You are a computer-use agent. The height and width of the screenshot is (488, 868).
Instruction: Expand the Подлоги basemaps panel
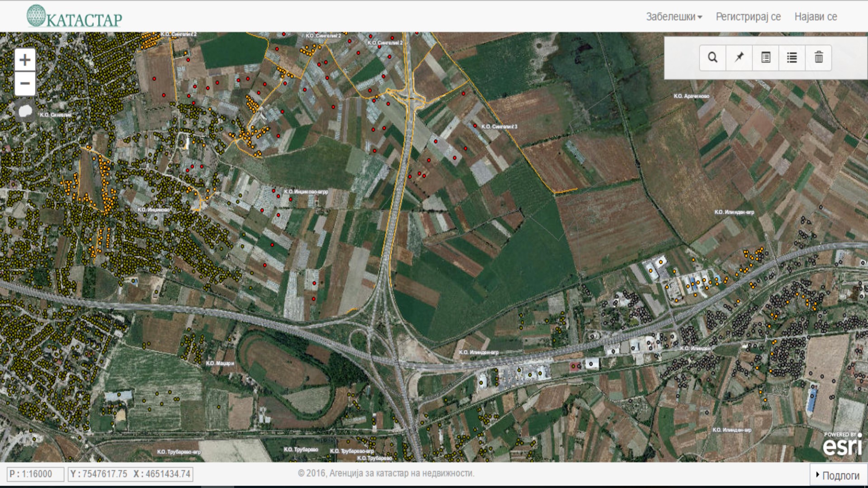[838, 475]
